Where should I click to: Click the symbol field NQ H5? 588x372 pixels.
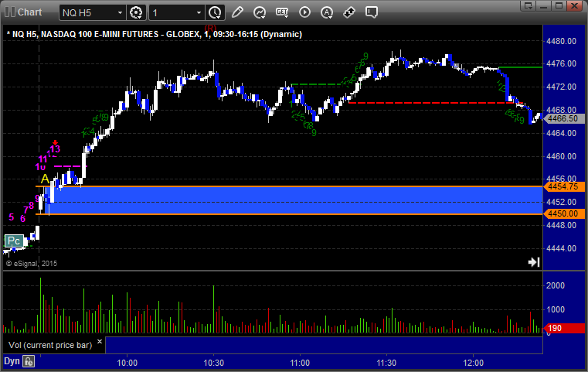tap(88, 13)
